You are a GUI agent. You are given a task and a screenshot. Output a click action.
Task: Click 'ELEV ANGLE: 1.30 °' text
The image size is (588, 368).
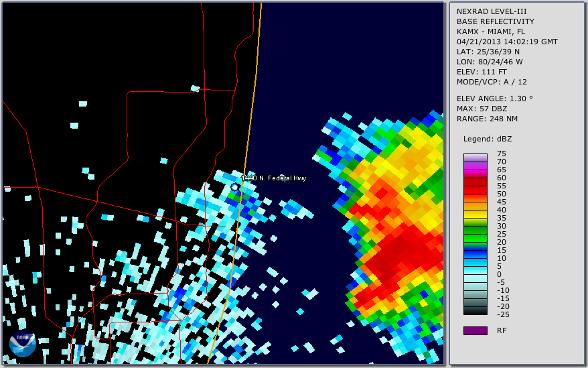coord(495,99)
